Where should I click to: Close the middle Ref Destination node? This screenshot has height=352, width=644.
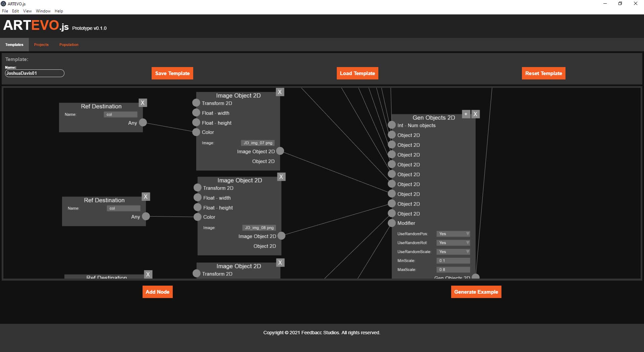pos(146,197)
